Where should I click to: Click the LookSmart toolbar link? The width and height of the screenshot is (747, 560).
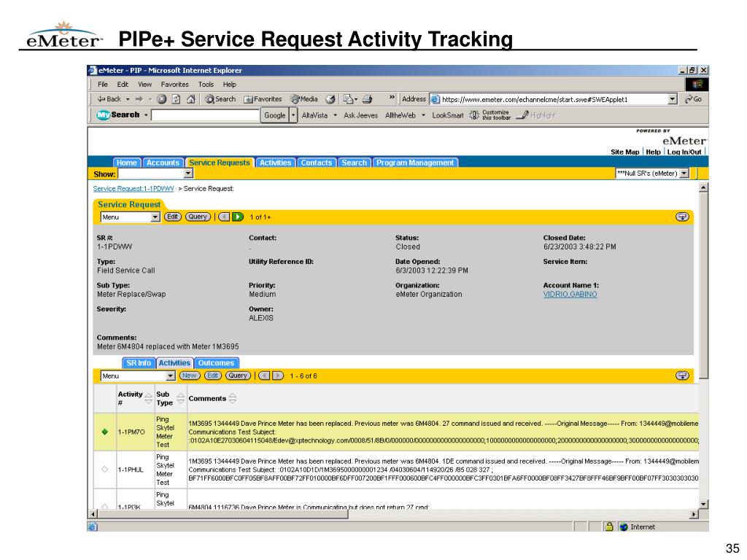[x=447, y=114]
